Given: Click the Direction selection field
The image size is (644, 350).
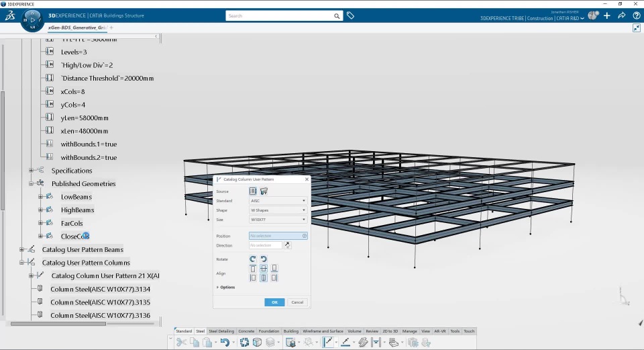Looking at the screenshot, I should [266, 245].
